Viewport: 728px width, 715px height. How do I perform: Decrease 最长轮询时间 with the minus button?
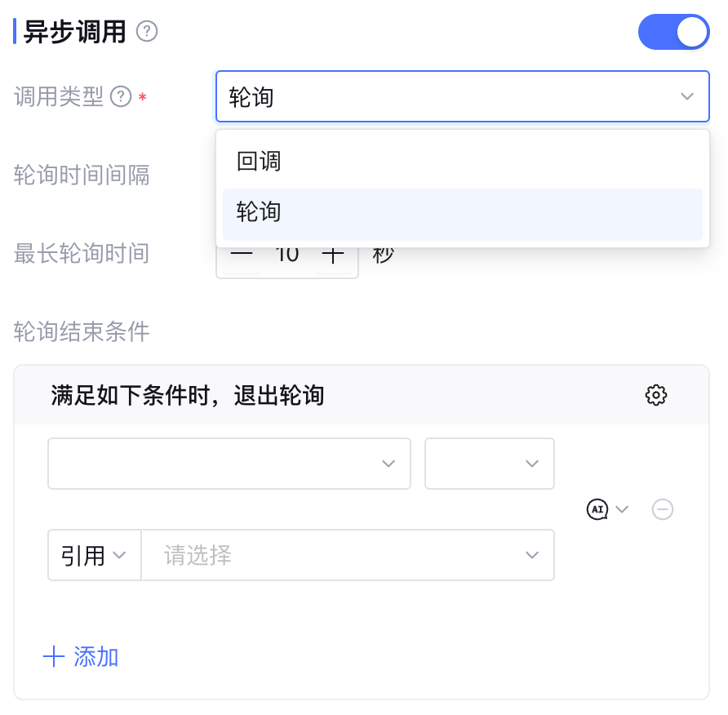[242, 255]
